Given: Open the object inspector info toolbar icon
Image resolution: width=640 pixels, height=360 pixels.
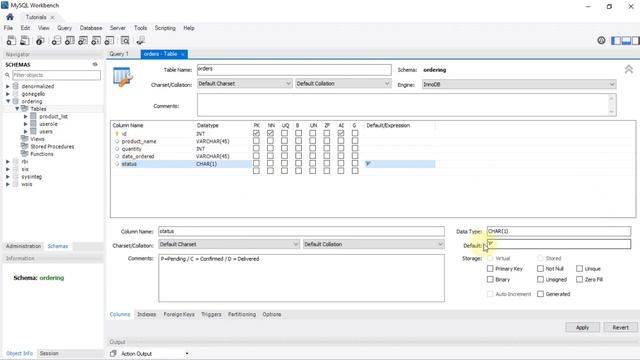Looking at the screenshot, I should tap(40, 40).
